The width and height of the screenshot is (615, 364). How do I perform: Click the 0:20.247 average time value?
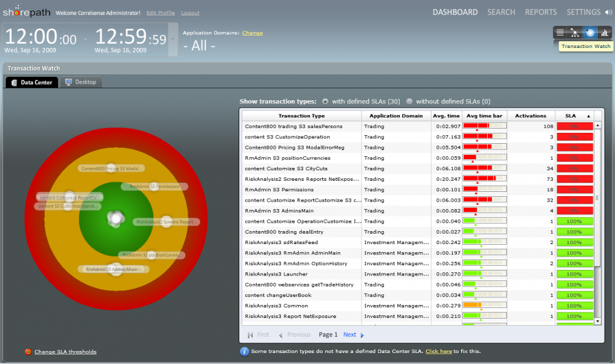[448, 180]
